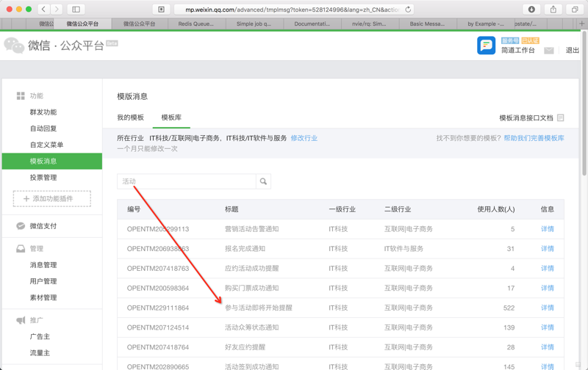Open 自定义菜单 in sidebar

coord(46,145)
